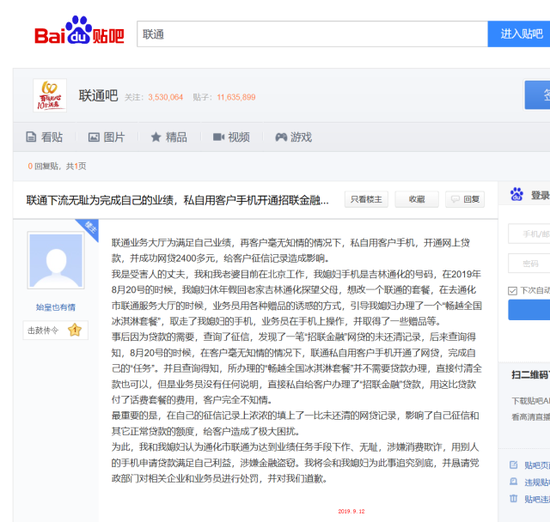Viewport: 550px width, 522px height.
Task: Focus the search box containing 联通
Action: pos(312,34)
